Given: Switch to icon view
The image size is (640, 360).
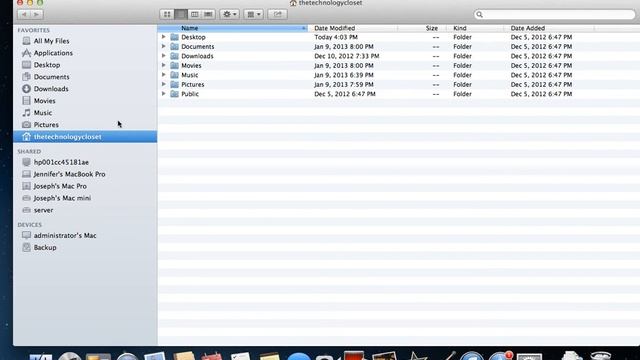Looking at the screenshot, I should (167, 14).
